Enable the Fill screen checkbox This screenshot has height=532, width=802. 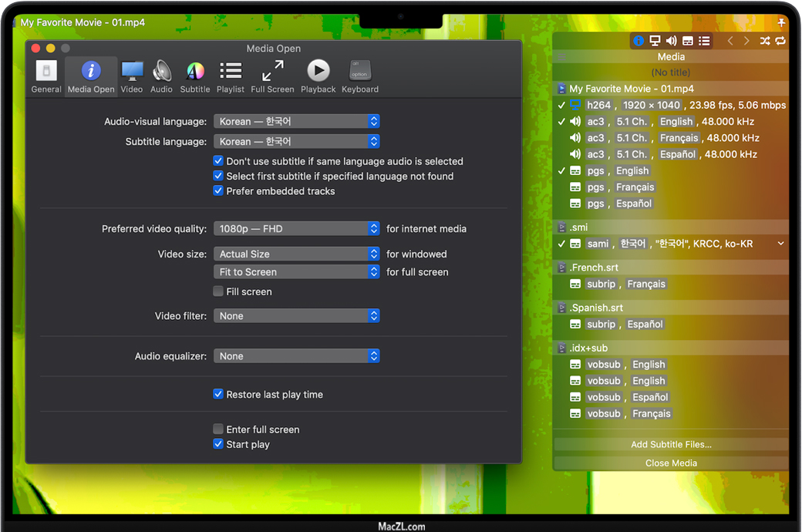click(x=218, y=291)
